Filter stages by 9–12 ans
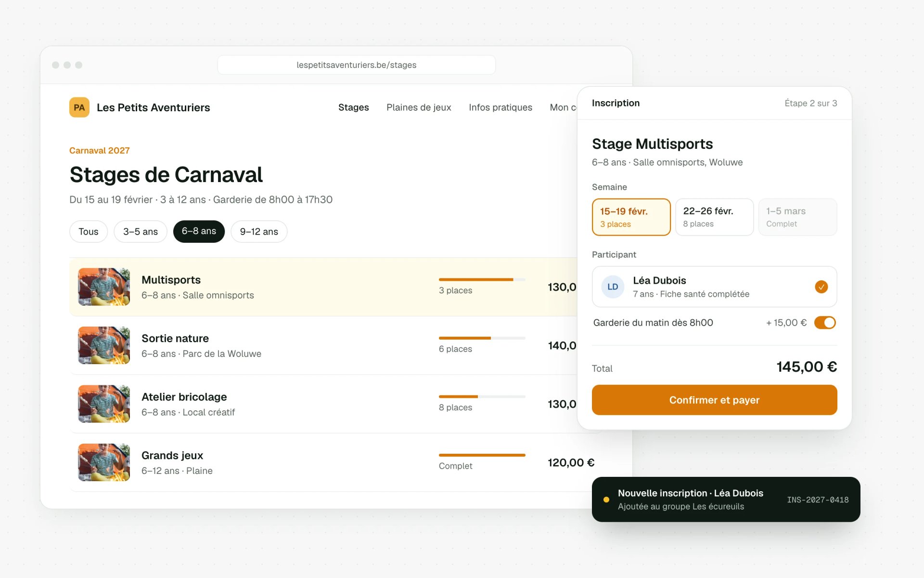 tap(259, 232)
